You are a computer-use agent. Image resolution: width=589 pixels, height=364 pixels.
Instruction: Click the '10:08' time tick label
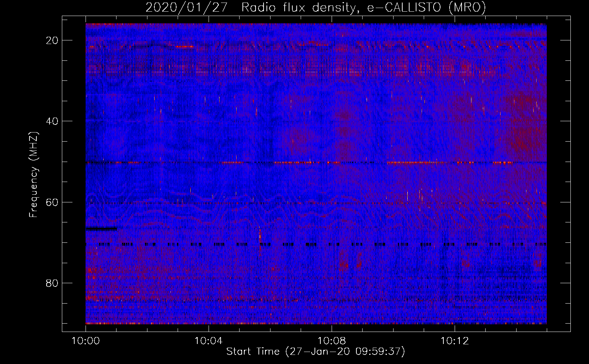332,341
